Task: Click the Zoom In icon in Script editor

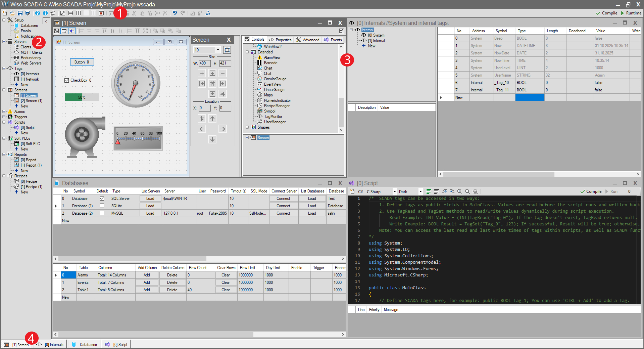Action: click(460, 191)
